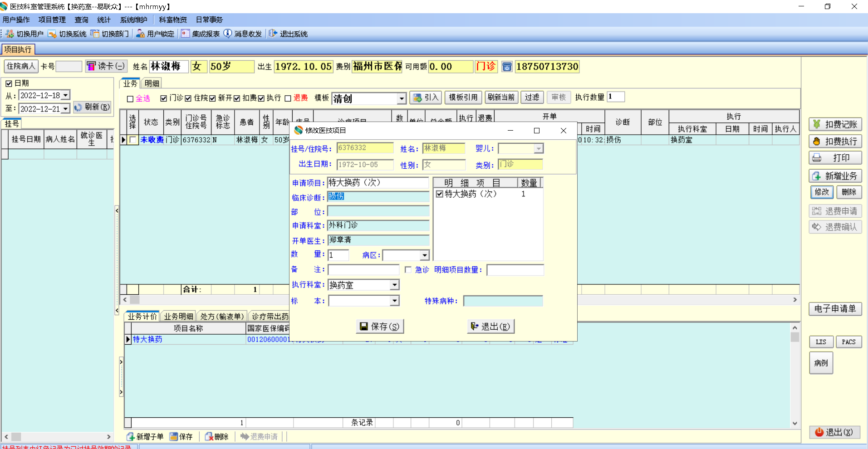The image size is (868, 449).
Task: Click the 部位 input field in dialog
Action: [x=378, y=211]
